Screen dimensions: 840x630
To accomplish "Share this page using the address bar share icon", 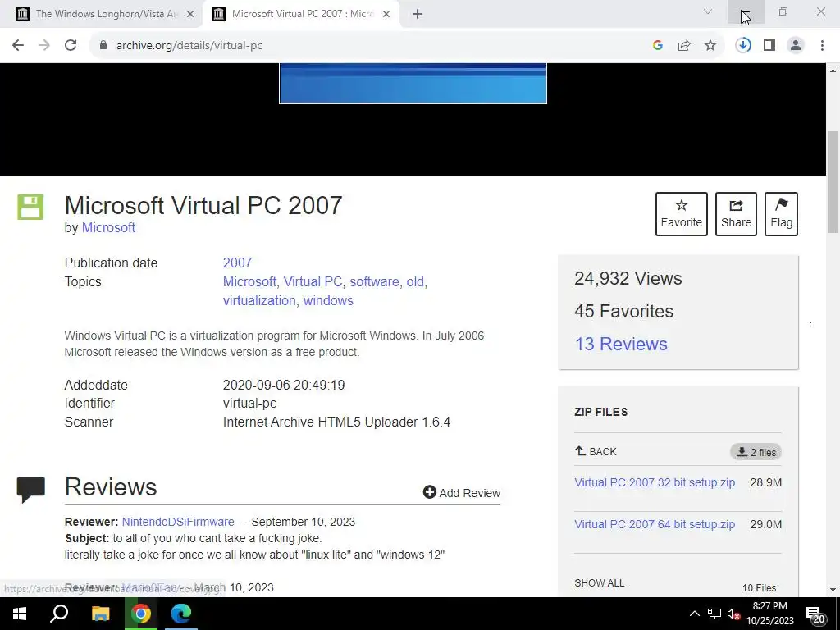I will [684, 46].
